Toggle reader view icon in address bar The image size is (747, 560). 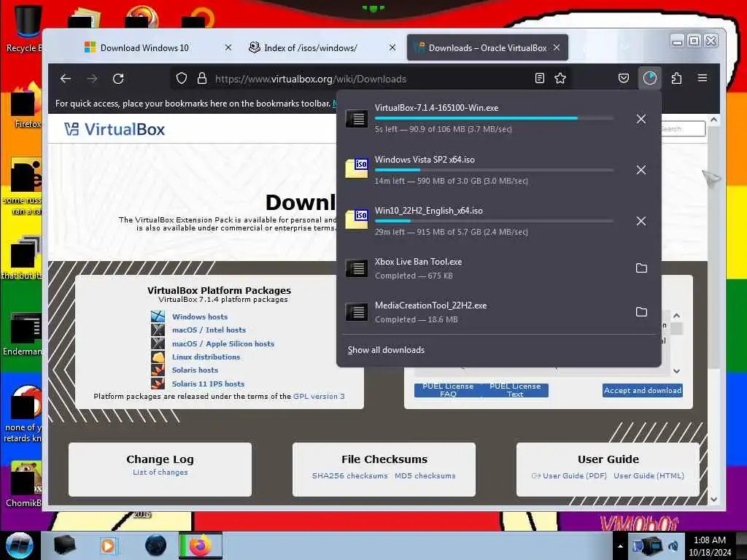click(539, 79)
